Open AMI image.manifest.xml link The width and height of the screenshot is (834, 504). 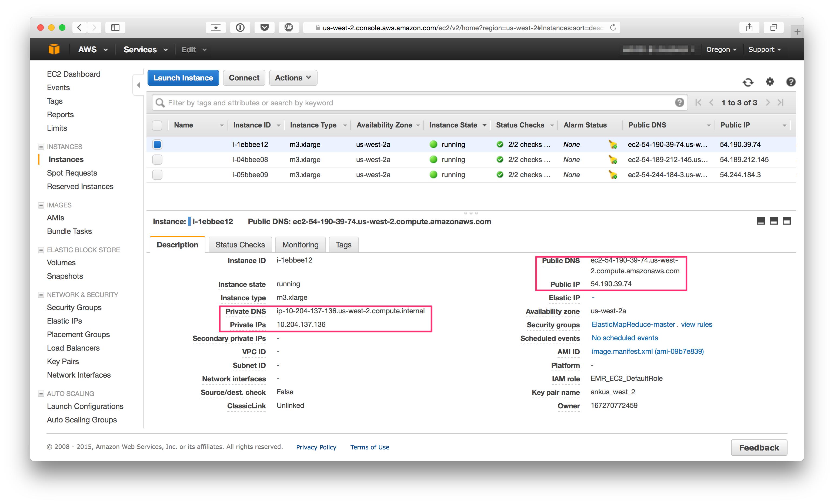pyautogui.click(x=647, y=351)
